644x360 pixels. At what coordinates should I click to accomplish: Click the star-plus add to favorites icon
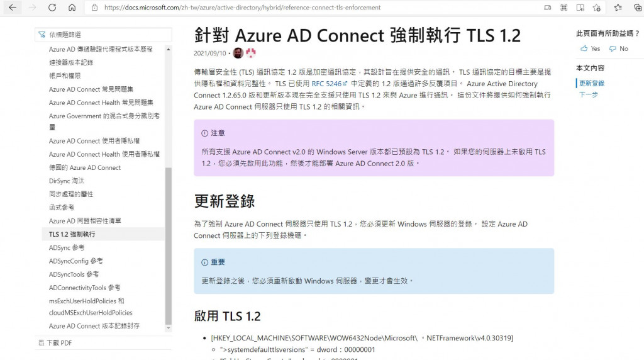[x=597, y=8]
